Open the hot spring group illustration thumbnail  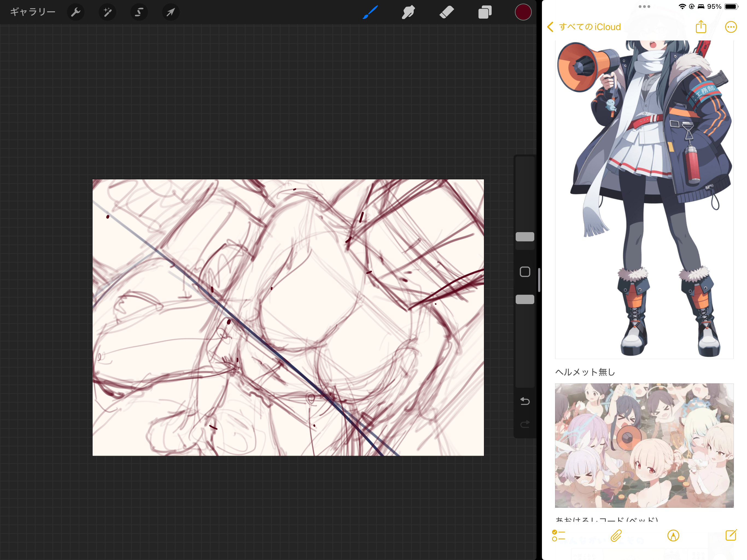pos(644,445)
